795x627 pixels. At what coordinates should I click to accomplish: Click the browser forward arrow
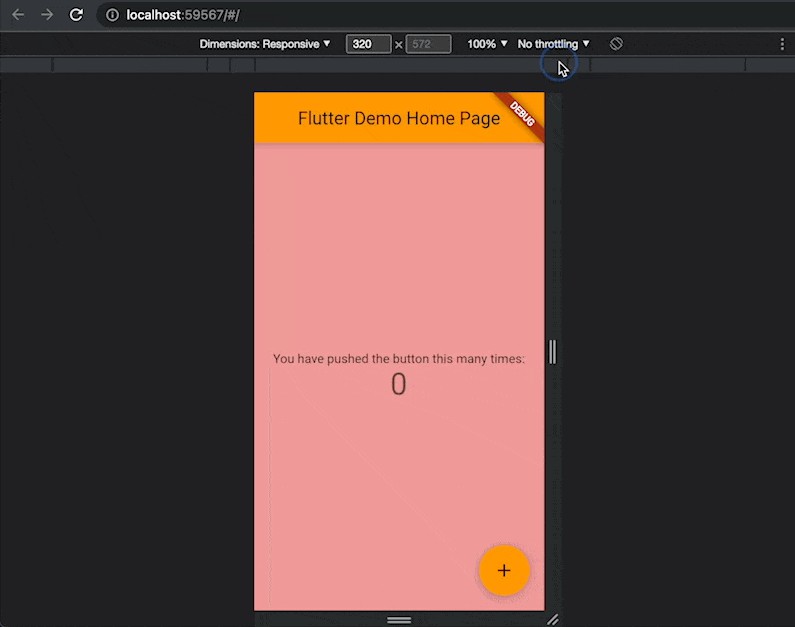[x=46, y=15]
